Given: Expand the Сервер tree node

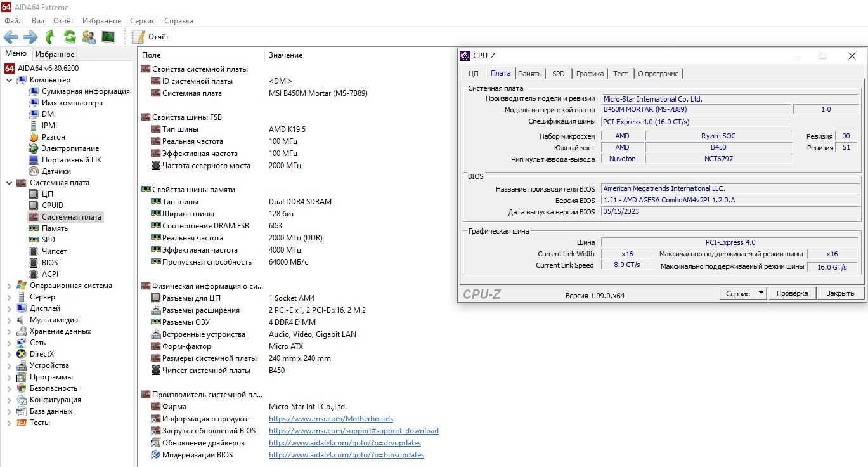Looking at the screenshot, I should click(x=10, y=297).
